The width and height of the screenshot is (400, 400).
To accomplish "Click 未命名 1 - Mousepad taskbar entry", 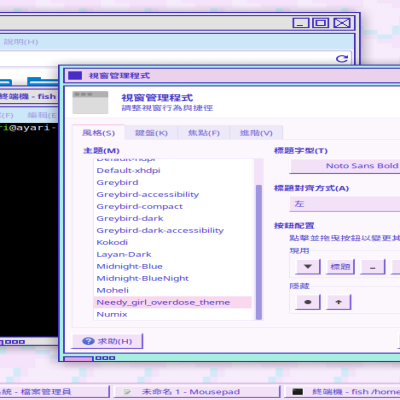I will click(x=197, y=392).
